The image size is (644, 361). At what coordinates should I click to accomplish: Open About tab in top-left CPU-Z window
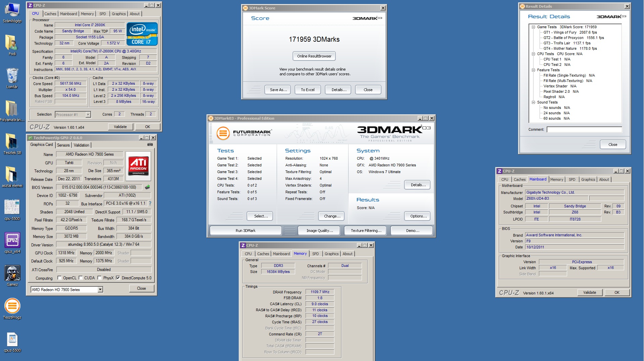click(x=135, y=14)
